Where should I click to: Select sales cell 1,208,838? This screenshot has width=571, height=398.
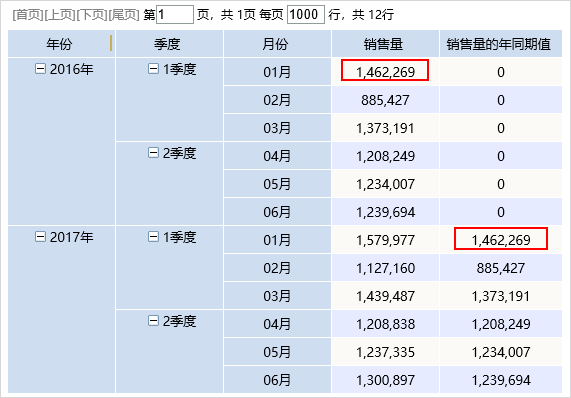tap(385, 324)
